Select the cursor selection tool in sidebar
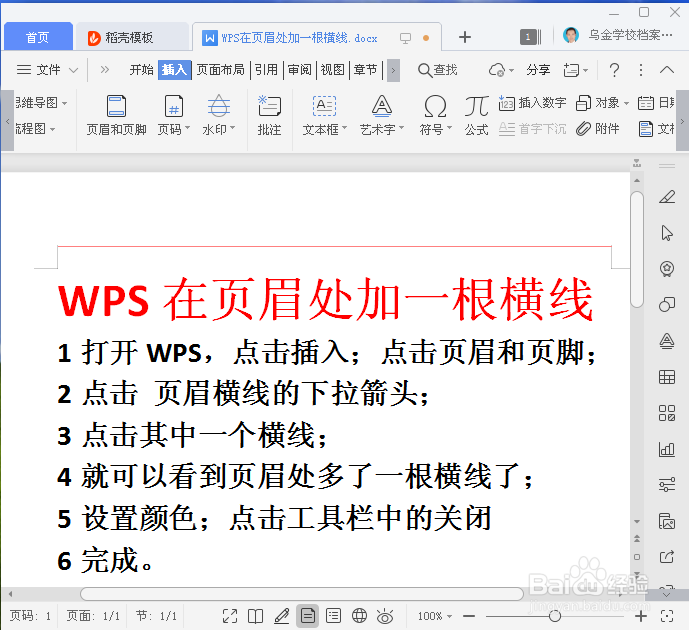This screenshot has width=689, height=630. (667, 232)
